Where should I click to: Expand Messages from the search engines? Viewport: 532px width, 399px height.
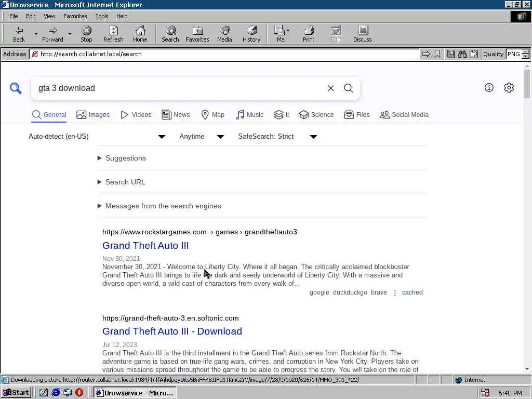pyautogui.click(x=159, y=206)
